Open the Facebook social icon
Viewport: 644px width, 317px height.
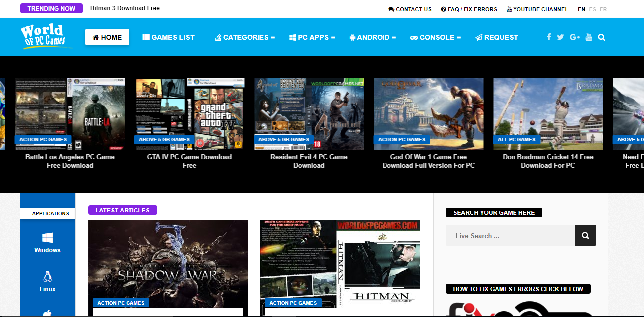[x=549, y=37]
